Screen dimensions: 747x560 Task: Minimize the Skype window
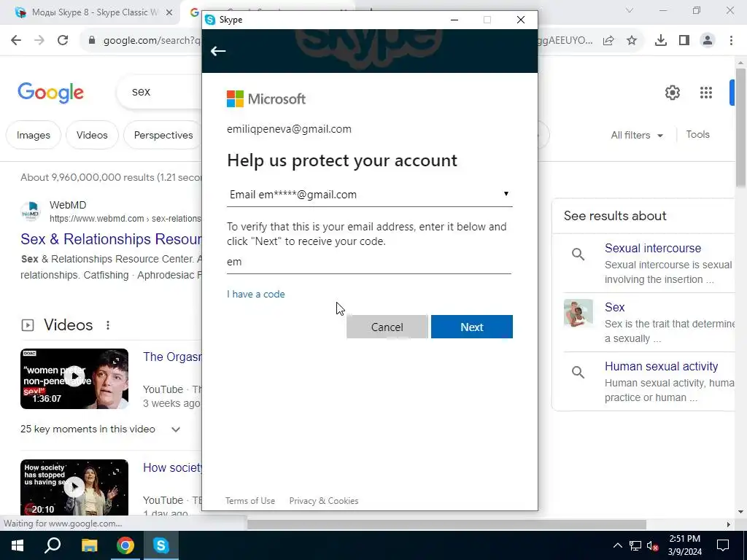[454, 20]
